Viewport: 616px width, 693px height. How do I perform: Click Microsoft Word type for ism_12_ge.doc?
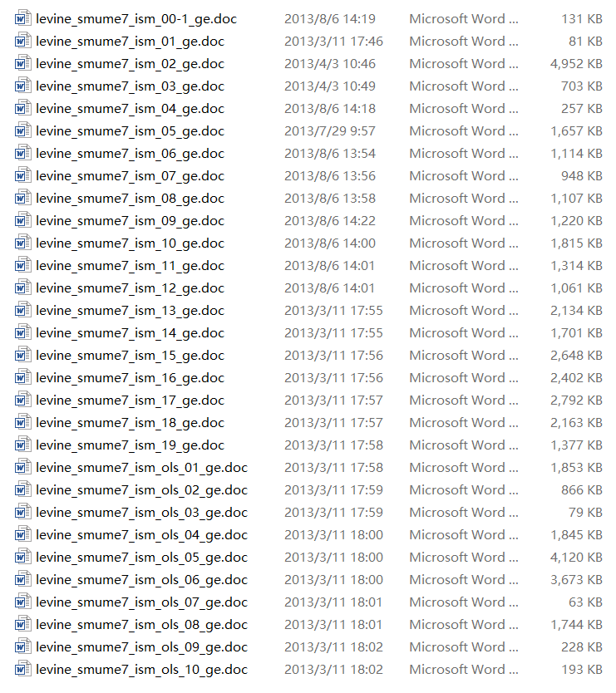tap(464, 288)
